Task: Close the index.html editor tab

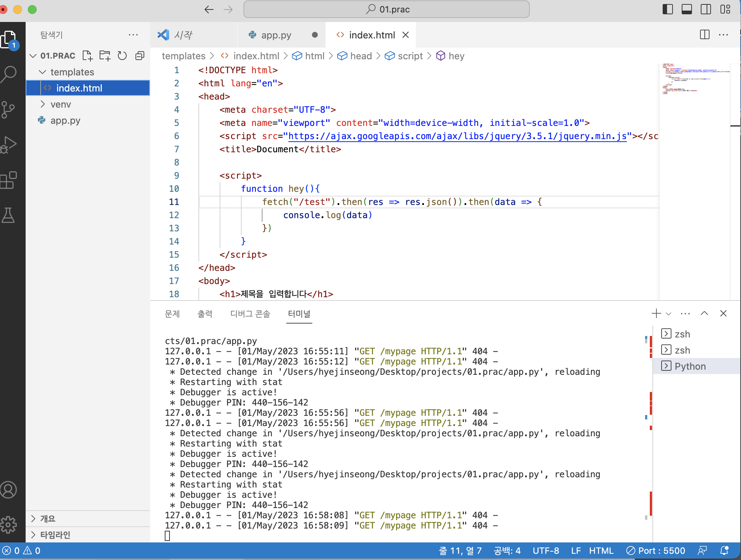Action: [x=406, y=35]
